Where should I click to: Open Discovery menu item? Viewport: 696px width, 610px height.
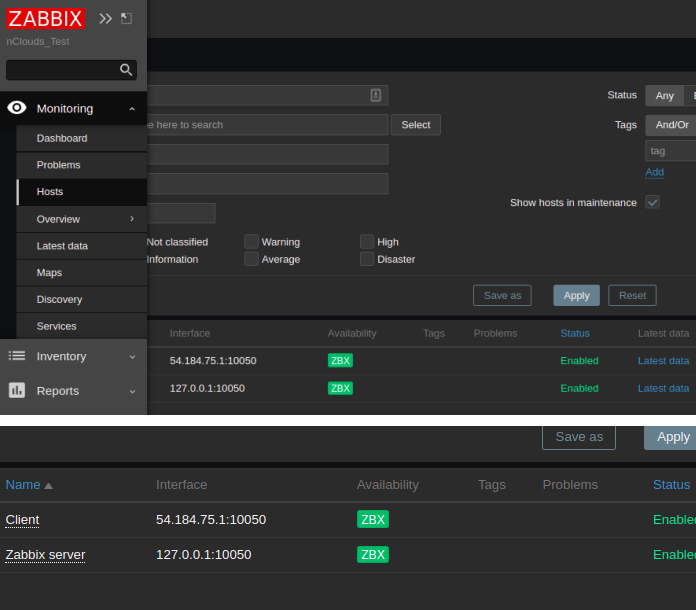pos(82,299)
